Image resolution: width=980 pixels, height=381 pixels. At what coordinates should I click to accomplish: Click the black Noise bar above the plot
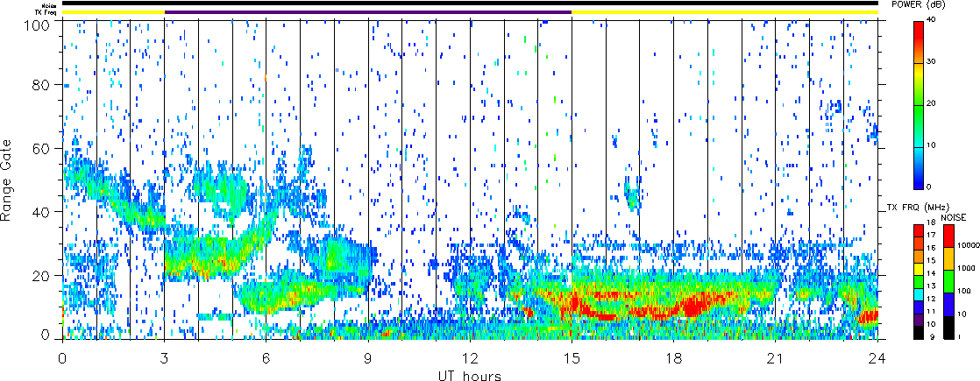point(470,4)
